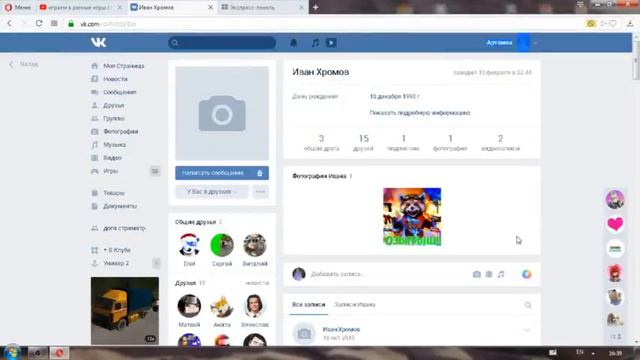Click browser back arrow
The image size is (640, 360).
[9, 24]
